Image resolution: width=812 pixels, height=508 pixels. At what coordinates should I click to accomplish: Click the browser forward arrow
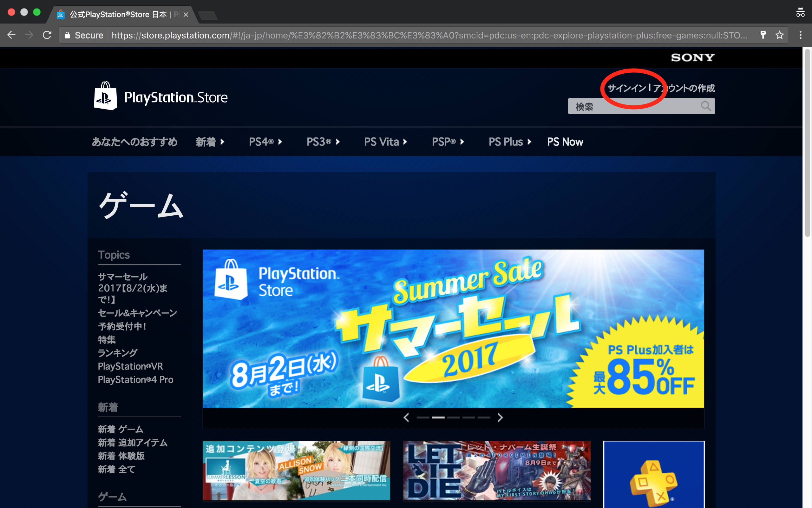[x=29, y=35]
